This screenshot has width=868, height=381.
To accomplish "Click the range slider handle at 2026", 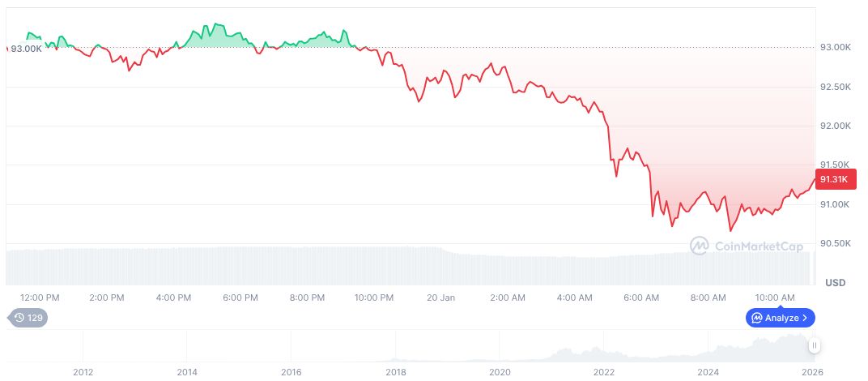I will pyautogui.click(x=815, y=345).
